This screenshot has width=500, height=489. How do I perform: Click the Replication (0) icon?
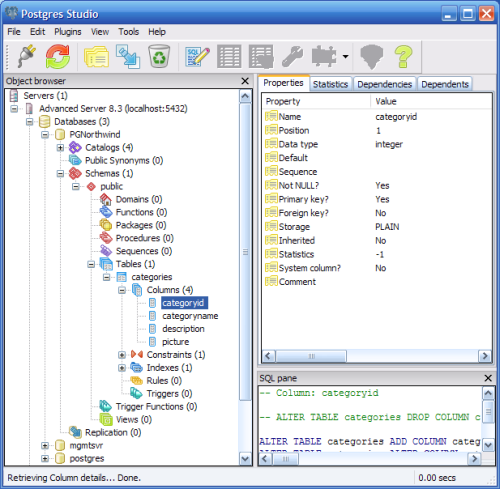coord(75,432)
